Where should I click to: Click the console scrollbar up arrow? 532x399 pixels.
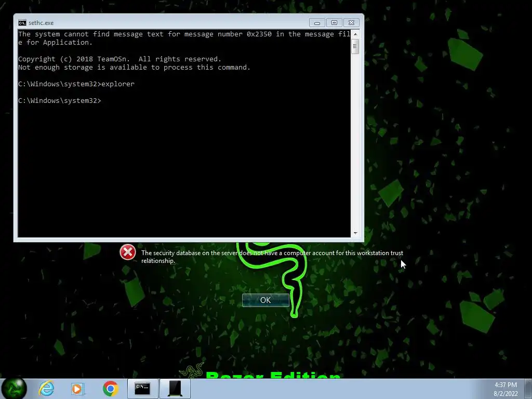tap(355, 34)
